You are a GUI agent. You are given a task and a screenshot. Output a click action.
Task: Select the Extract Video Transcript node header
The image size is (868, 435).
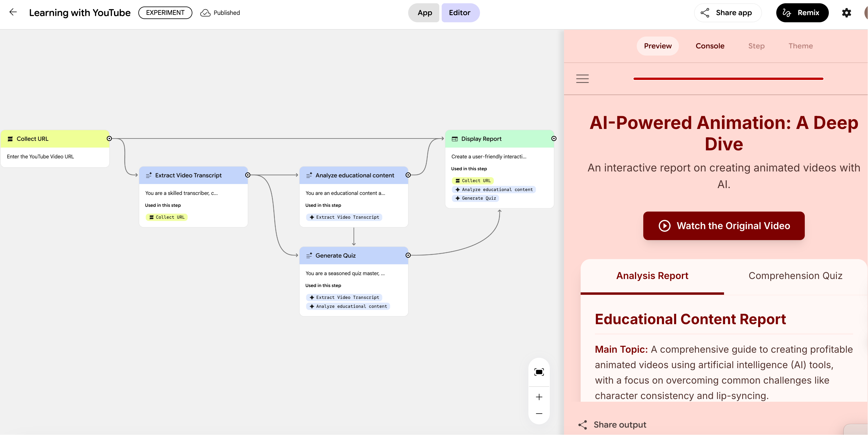tap(194, 175)
